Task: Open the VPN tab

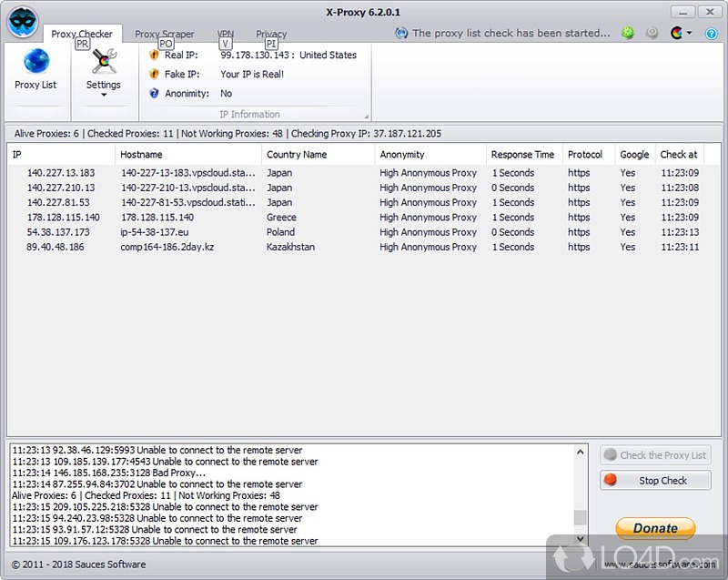Action: point(226,34)
